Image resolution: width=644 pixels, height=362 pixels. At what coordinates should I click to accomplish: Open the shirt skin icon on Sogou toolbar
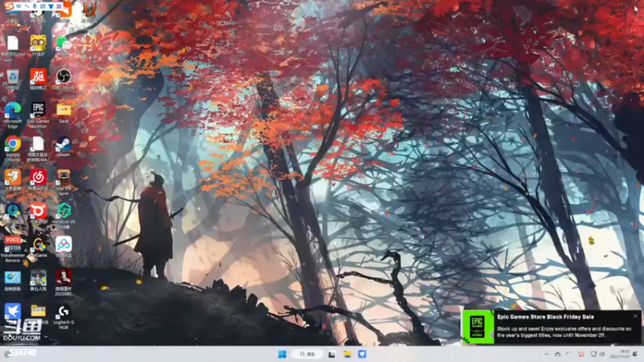point(51,6)
